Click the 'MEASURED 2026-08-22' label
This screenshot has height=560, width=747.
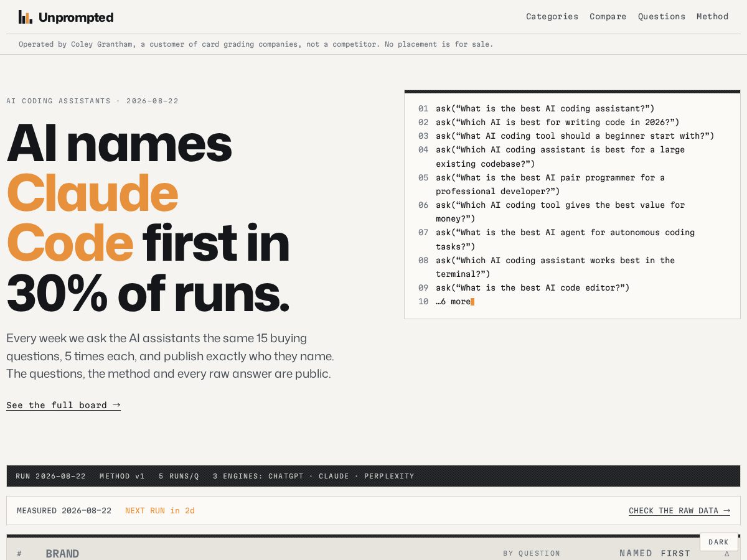(64, 511)
